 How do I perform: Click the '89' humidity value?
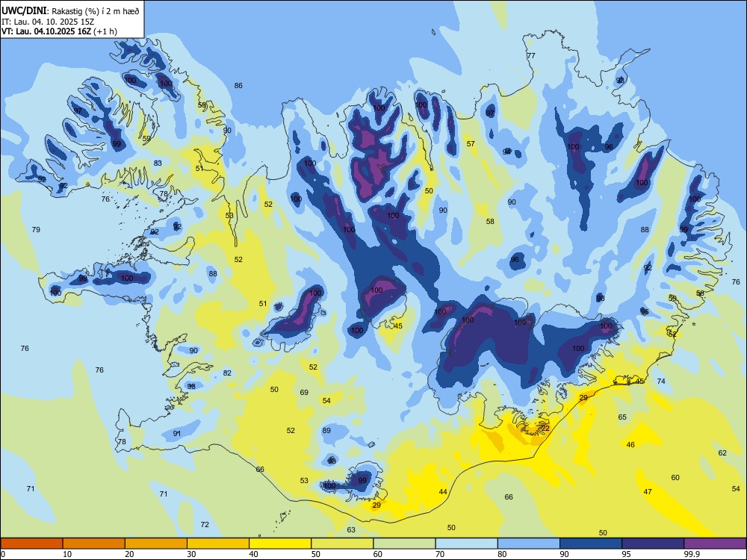(x=326, y=431)
